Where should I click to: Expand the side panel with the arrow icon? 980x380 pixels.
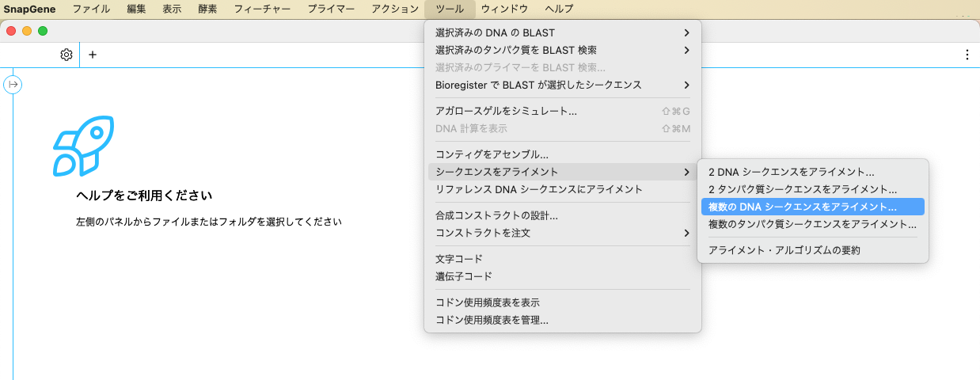coord(13,84)
